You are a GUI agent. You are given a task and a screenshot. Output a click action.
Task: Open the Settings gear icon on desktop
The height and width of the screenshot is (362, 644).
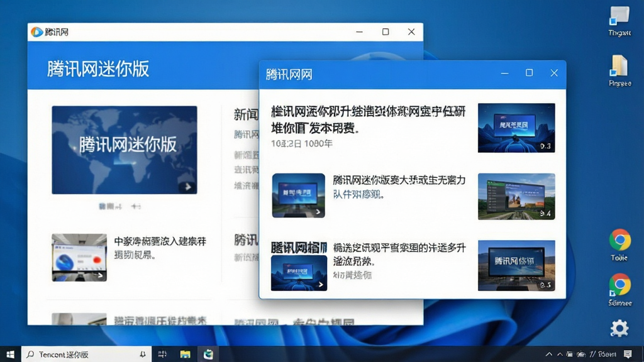point(619,328)
